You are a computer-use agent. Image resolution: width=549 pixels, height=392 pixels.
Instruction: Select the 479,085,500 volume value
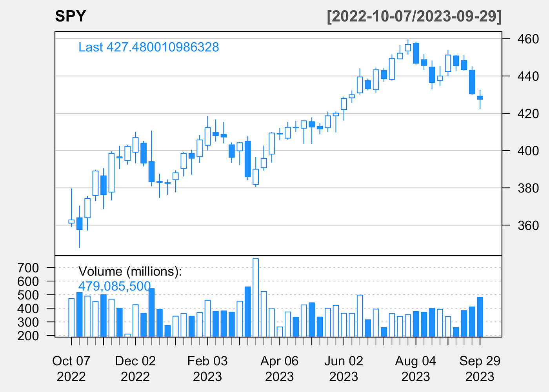pos(115,286)
